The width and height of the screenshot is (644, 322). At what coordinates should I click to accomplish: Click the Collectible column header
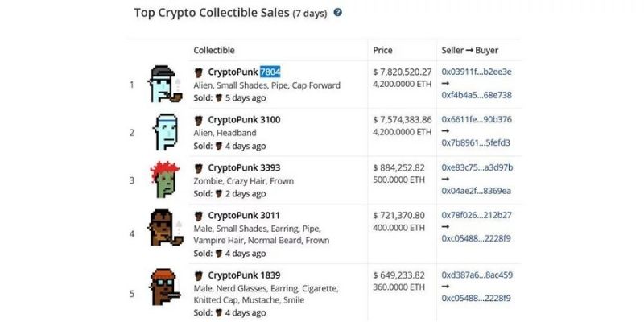click(214, 50)
